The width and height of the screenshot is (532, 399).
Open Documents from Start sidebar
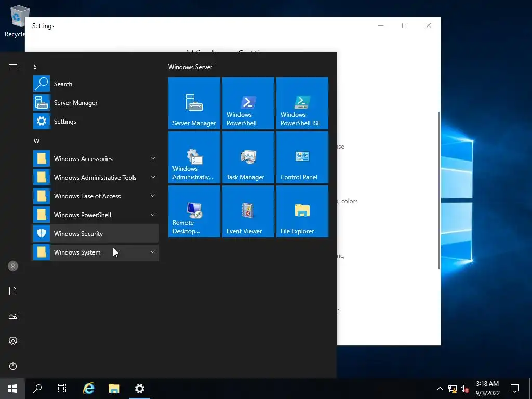coord(13,291)
